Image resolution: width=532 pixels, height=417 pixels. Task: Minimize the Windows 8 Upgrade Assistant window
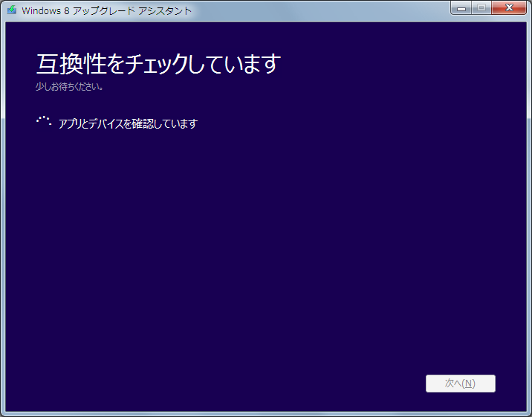461,8
